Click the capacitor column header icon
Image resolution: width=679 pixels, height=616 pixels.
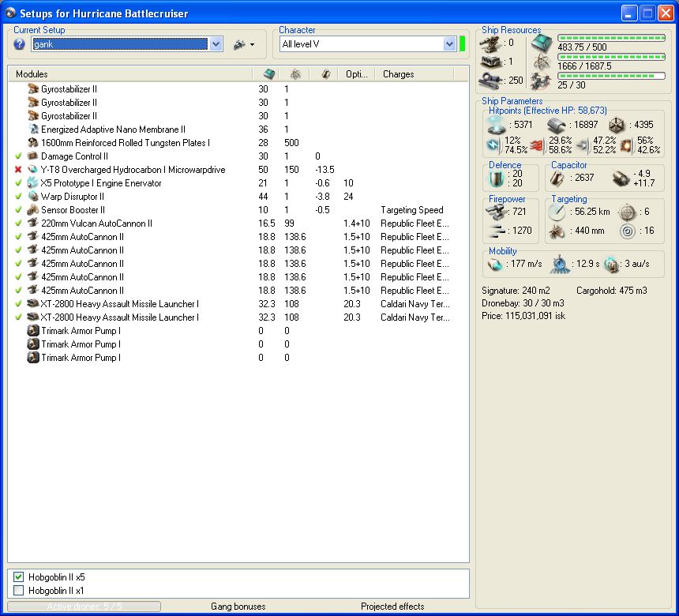325,74
